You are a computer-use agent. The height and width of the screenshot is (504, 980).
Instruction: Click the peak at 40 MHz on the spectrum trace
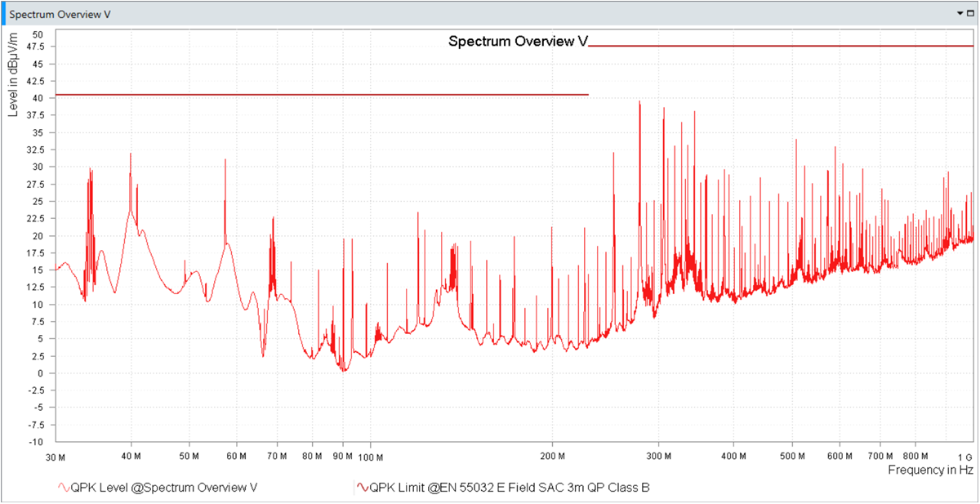pyautogui.click(x=131, y=155)
